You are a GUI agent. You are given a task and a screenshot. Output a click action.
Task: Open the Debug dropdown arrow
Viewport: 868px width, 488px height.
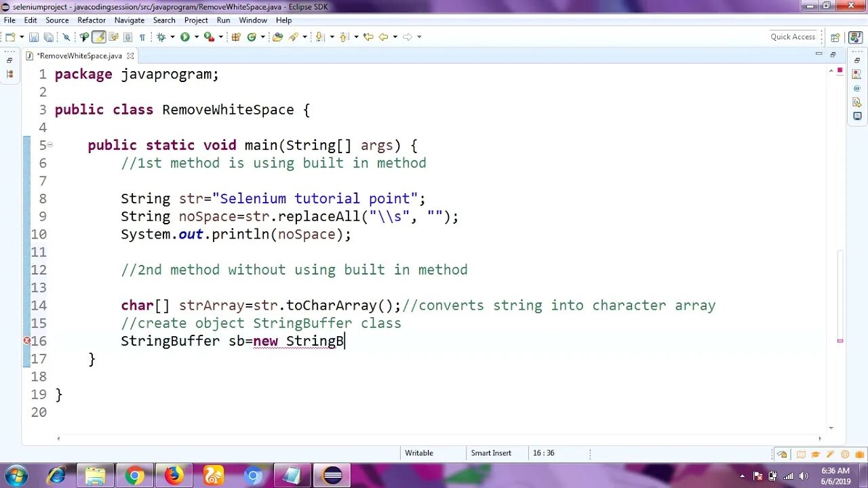pos(172,37)
